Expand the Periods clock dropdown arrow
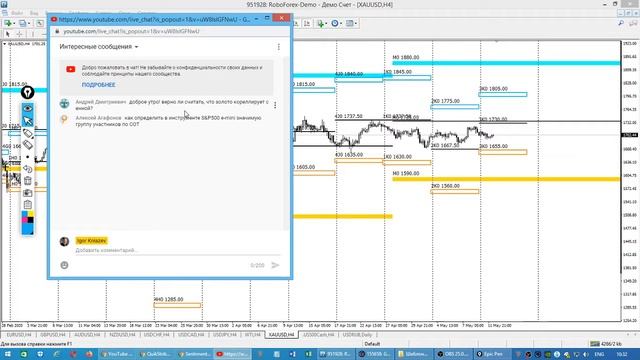 [341, 23]
